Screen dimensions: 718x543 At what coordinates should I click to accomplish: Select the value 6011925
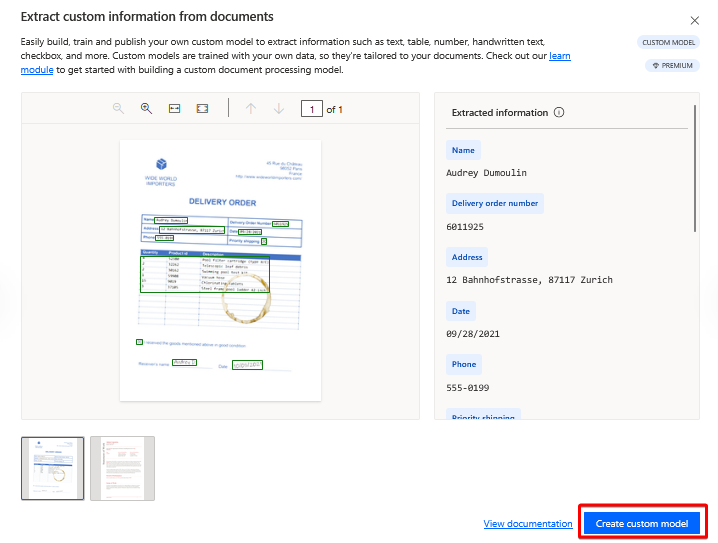465,227
